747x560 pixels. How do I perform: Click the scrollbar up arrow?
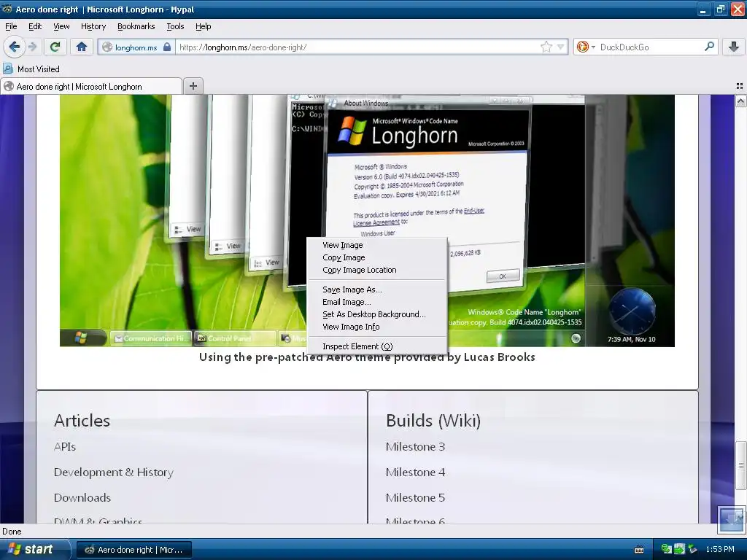740,101
